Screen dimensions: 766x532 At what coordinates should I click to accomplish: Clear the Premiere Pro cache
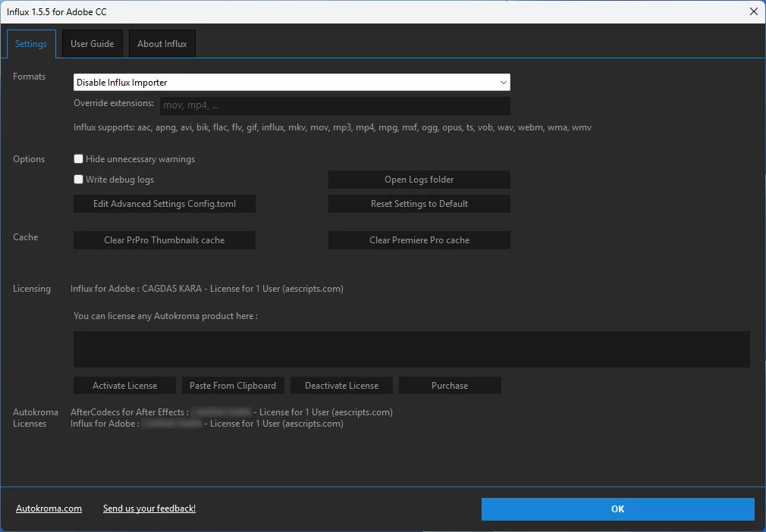(419, 240)
